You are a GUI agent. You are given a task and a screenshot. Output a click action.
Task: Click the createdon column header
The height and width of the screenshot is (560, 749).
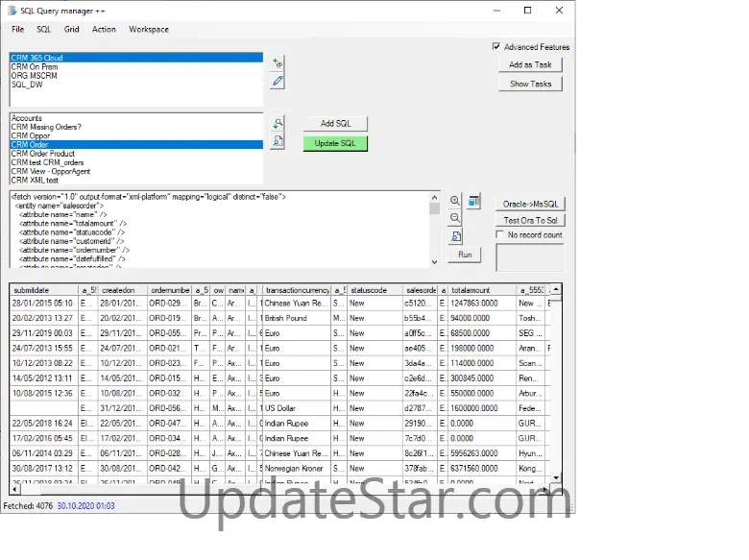[122, 290]
